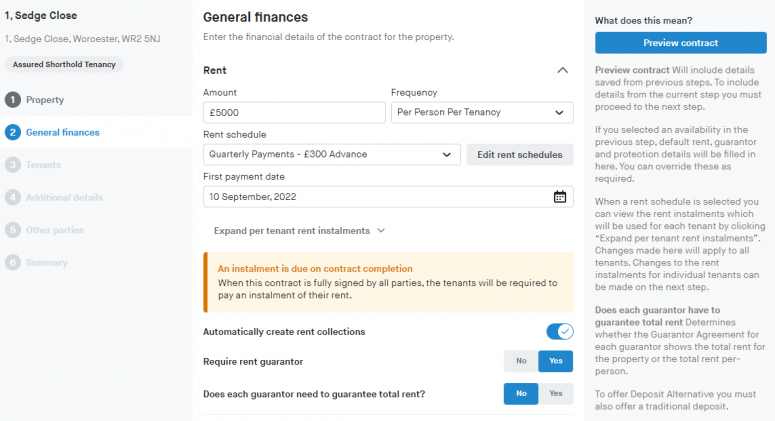Click the step 5 Other parties number icon

point(13,230)
